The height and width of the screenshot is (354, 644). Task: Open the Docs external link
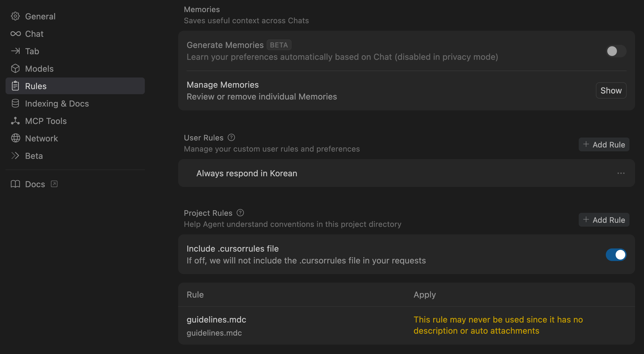click(x=35, y=184)
